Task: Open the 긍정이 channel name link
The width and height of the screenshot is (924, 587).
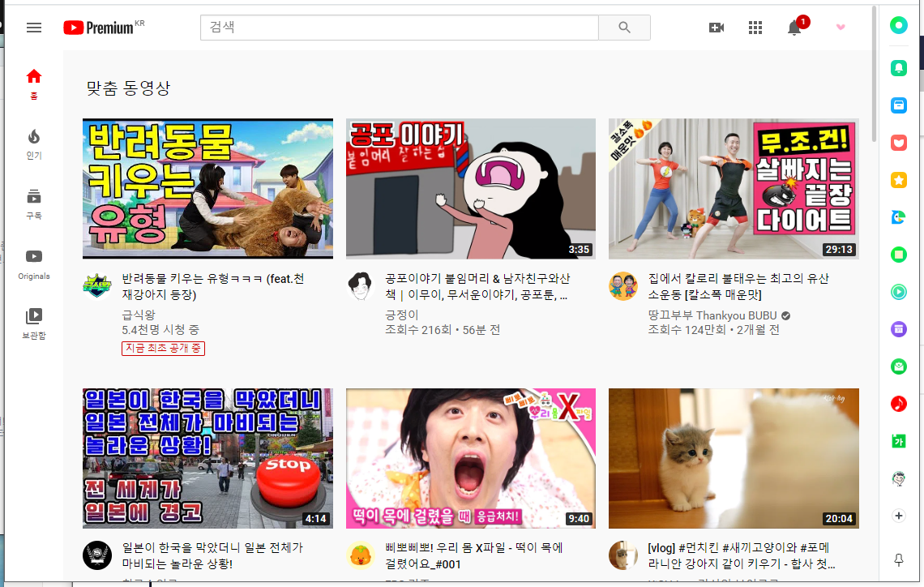Action: point(401,315)
